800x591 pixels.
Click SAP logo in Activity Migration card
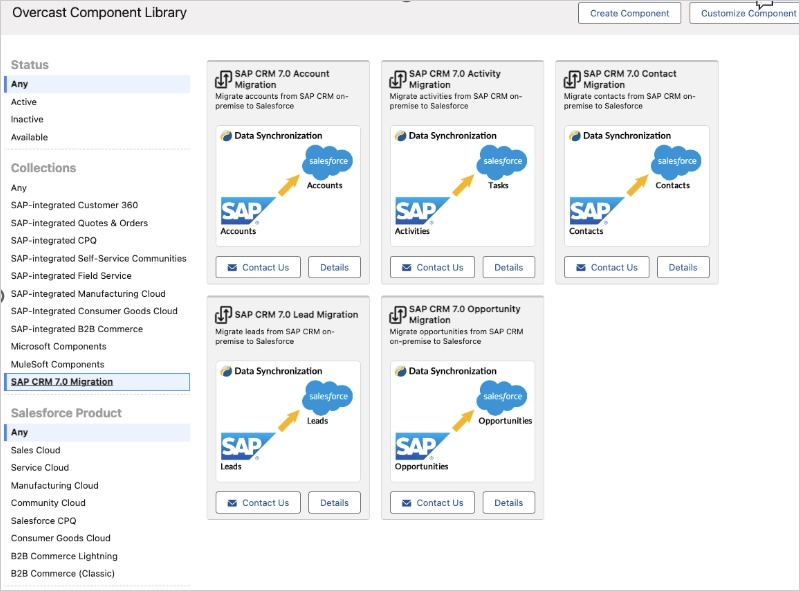tap(421, 211)
